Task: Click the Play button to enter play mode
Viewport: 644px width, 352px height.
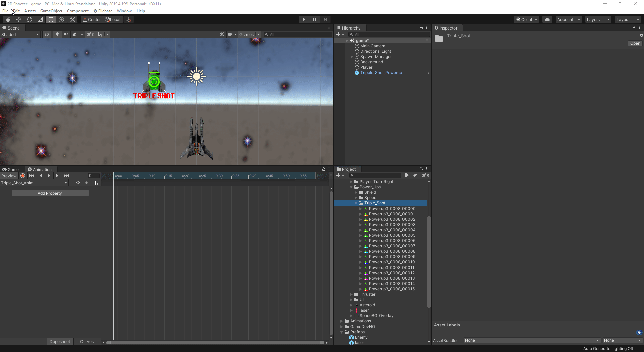Action: tap(304, 19)
